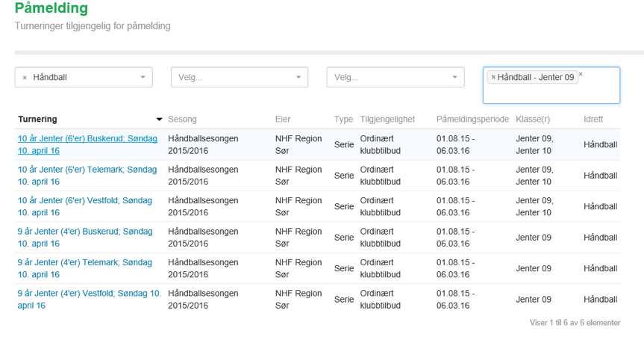Toggle the Turnering column sort arrow
The width and height of the screenshot is (644, 340).
159,120
